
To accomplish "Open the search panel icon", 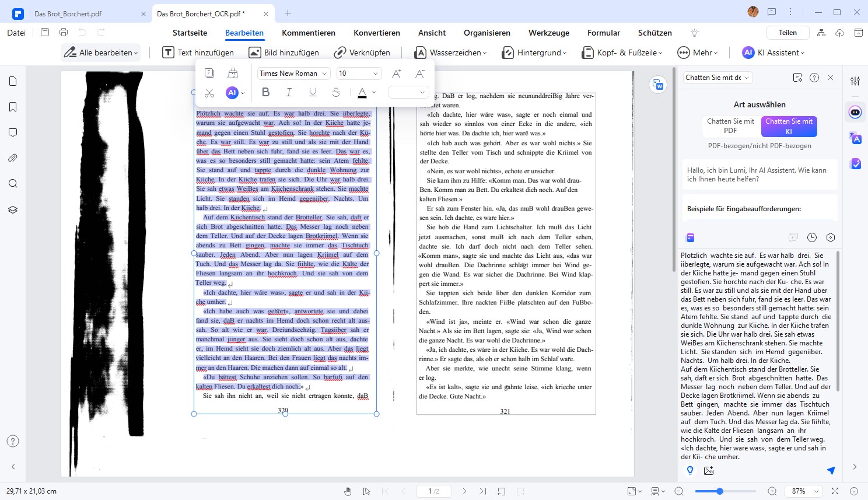I will 13,184.
